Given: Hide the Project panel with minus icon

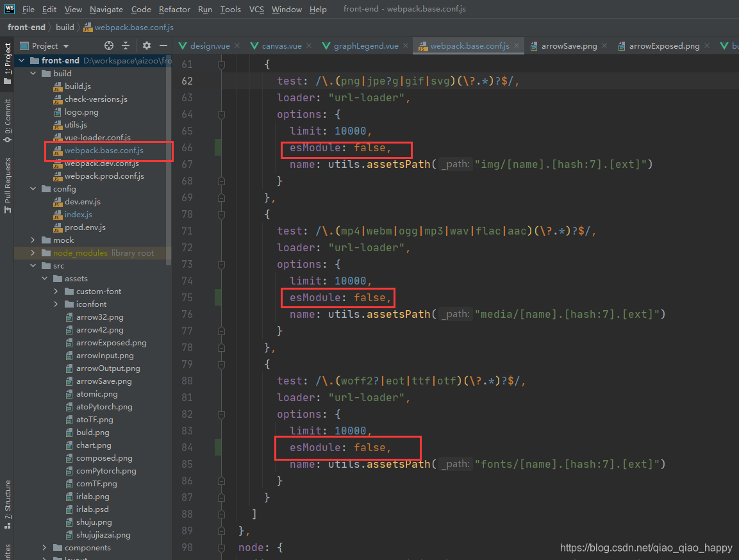Looking at the screenshot, I should pyautogui.click(x=163, y=45).
